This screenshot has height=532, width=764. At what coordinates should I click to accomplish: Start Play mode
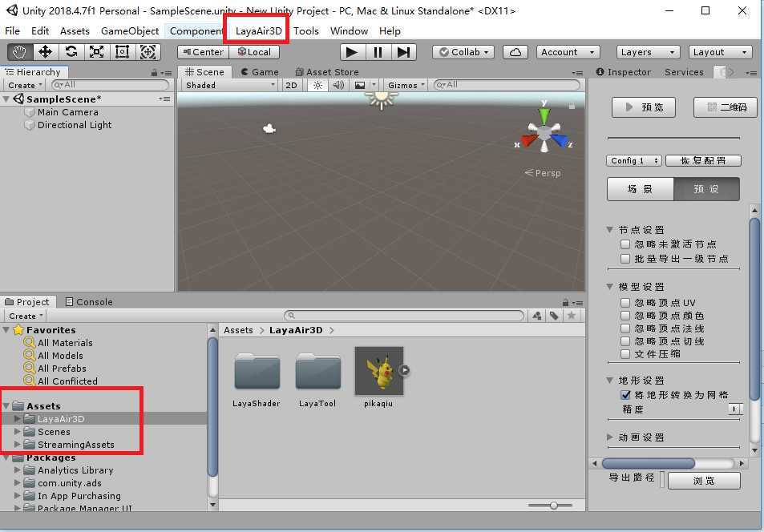point(351,52)
